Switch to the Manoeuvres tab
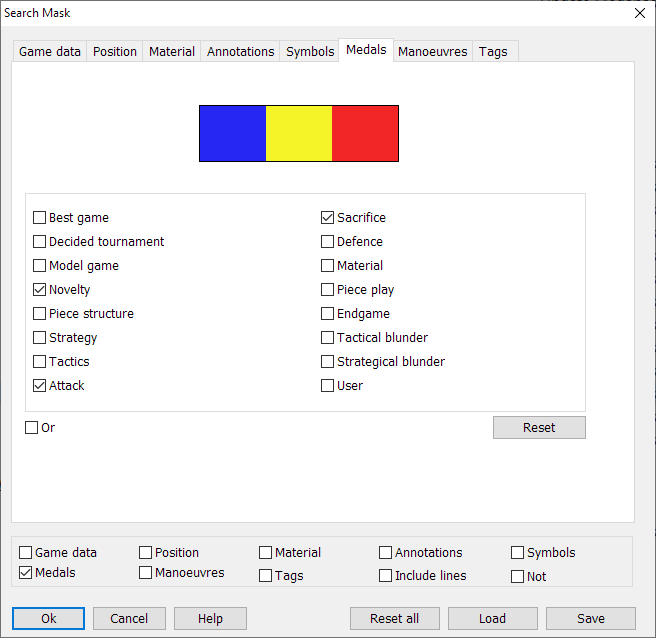The width and height of the screenshot is (656, 638). tap(433, 51)
